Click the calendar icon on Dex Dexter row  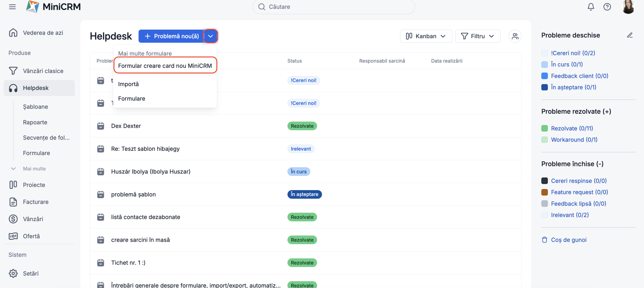101,126
